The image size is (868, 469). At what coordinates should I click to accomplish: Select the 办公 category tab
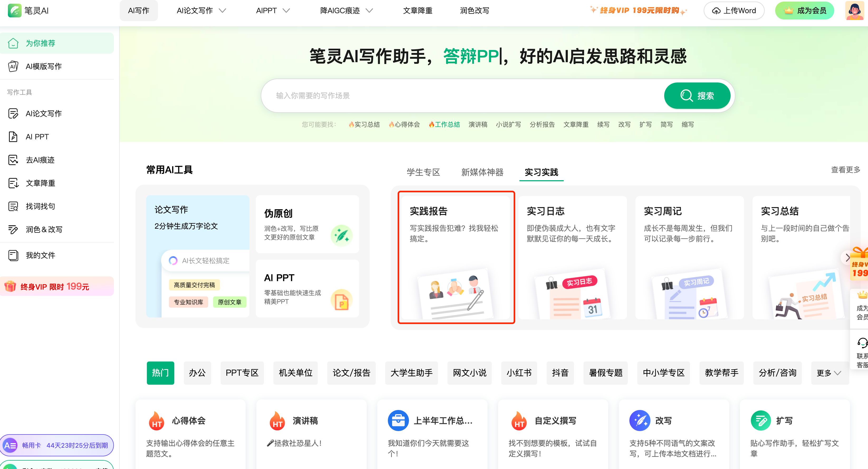click(x=197, y=373)
